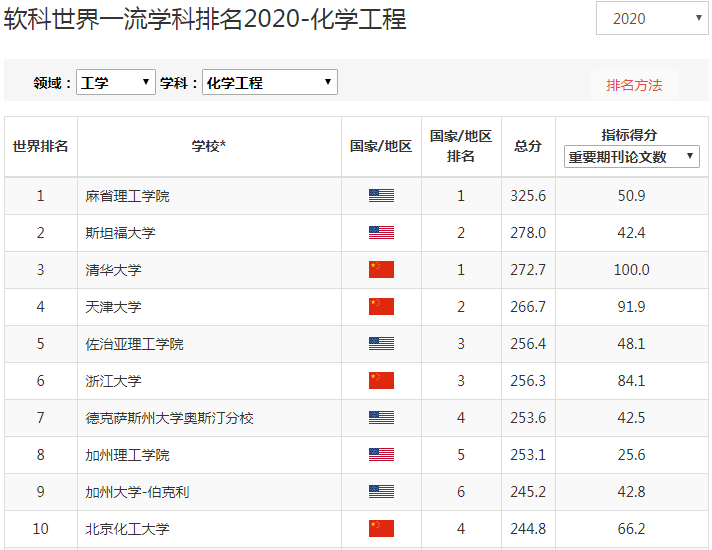Click the US flag in 加州理工学院 row
The height and width of the screenshot is (550, 712).
click(x=381, y=455)
